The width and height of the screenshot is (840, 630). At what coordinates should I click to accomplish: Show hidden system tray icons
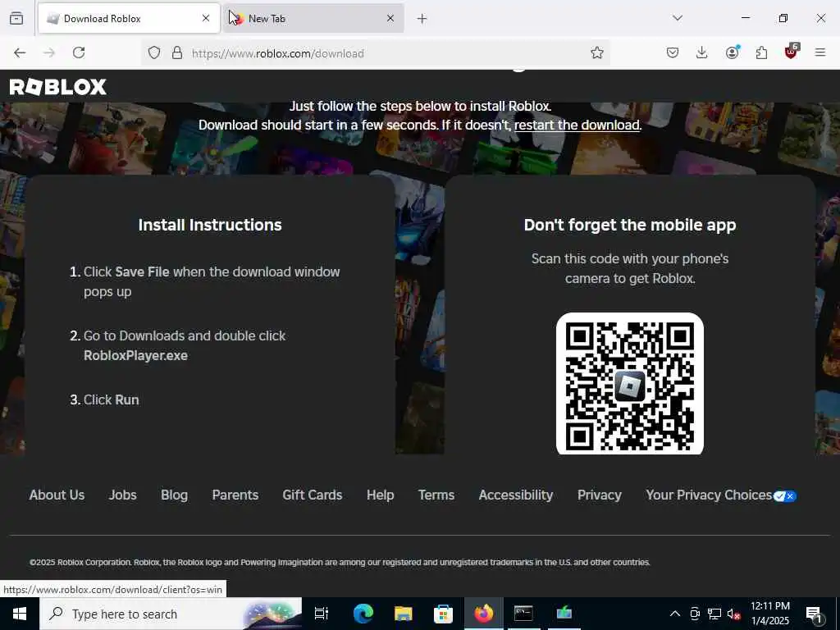click(675, 614)
